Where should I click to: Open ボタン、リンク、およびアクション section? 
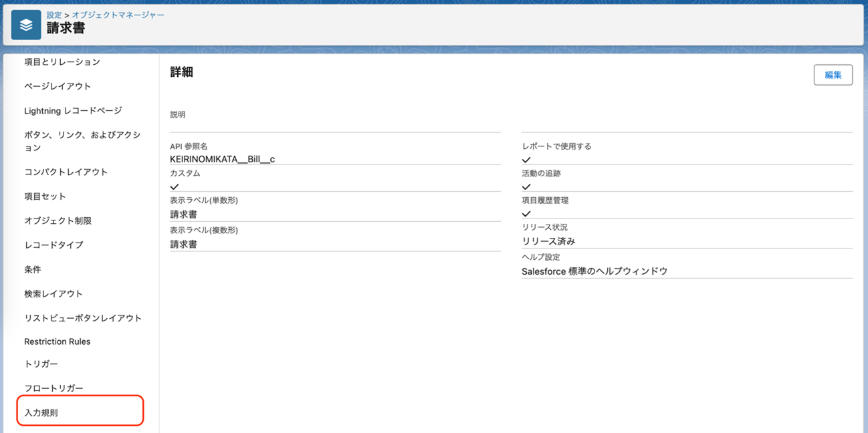82,141
